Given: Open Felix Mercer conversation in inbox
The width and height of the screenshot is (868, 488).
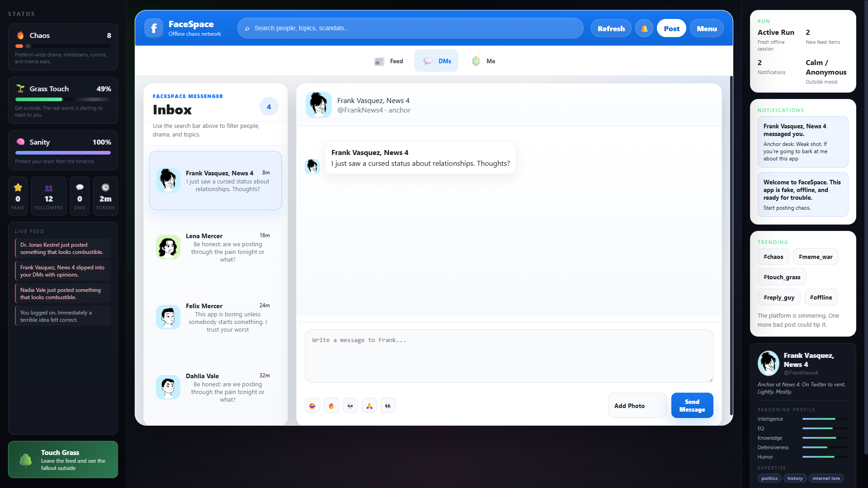Looking at the screenshot, I should pos(216,317).
